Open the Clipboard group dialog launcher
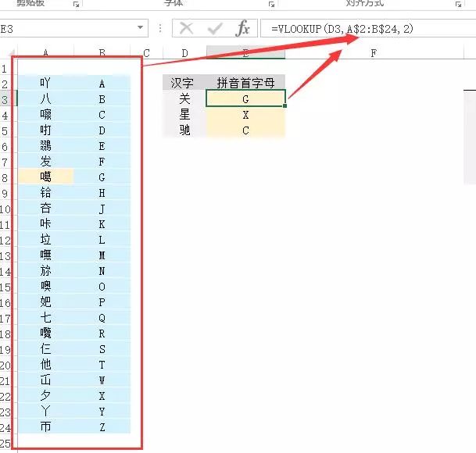Screen dimensions: 476x453 coord(76,4)
